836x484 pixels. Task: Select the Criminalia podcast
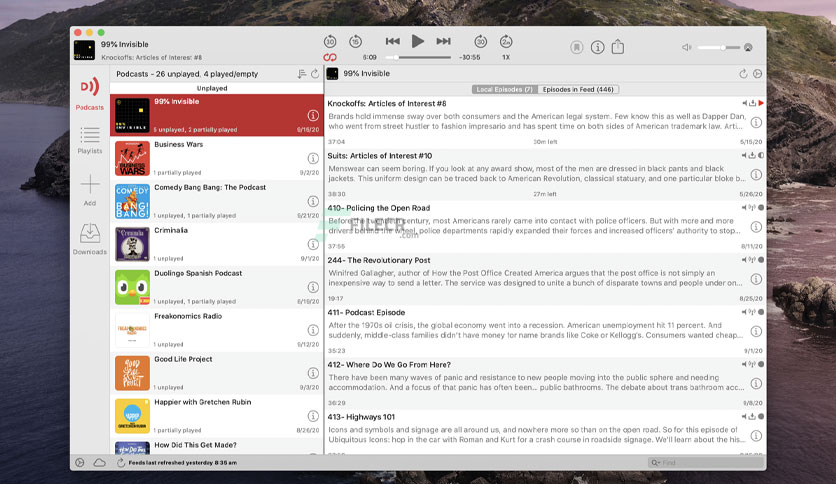(217, 244)
